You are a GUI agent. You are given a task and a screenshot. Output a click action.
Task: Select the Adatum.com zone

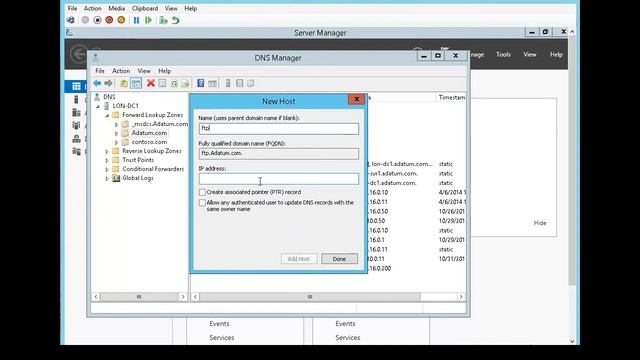149,133
